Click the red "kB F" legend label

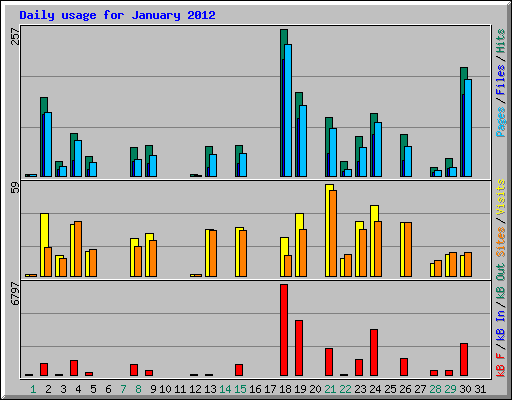coord(501,364)
